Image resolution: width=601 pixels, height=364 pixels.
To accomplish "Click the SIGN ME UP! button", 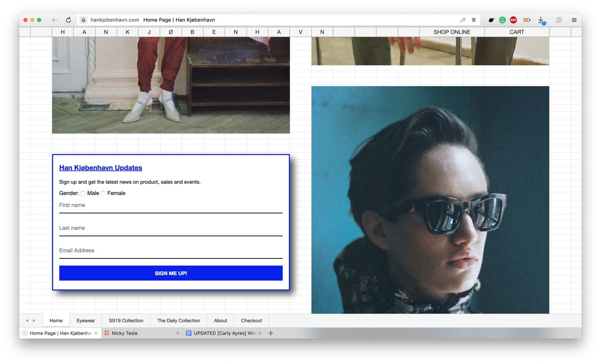I will pos(171,273).
